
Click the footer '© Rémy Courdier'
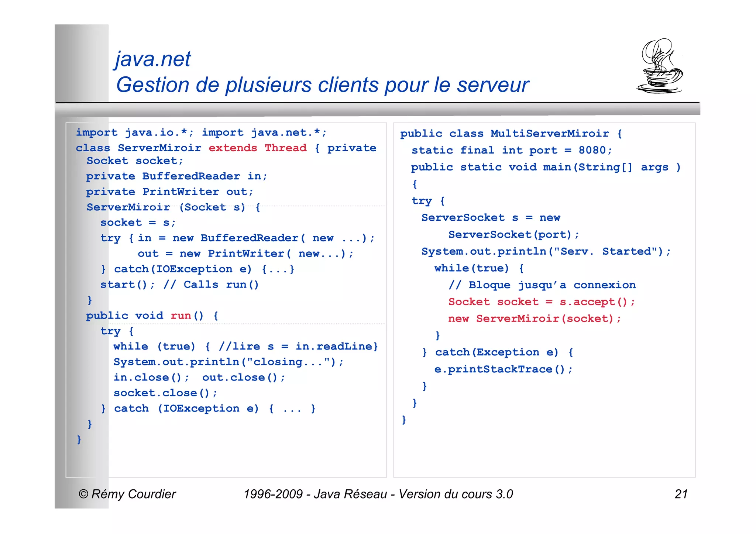[127, 494]
